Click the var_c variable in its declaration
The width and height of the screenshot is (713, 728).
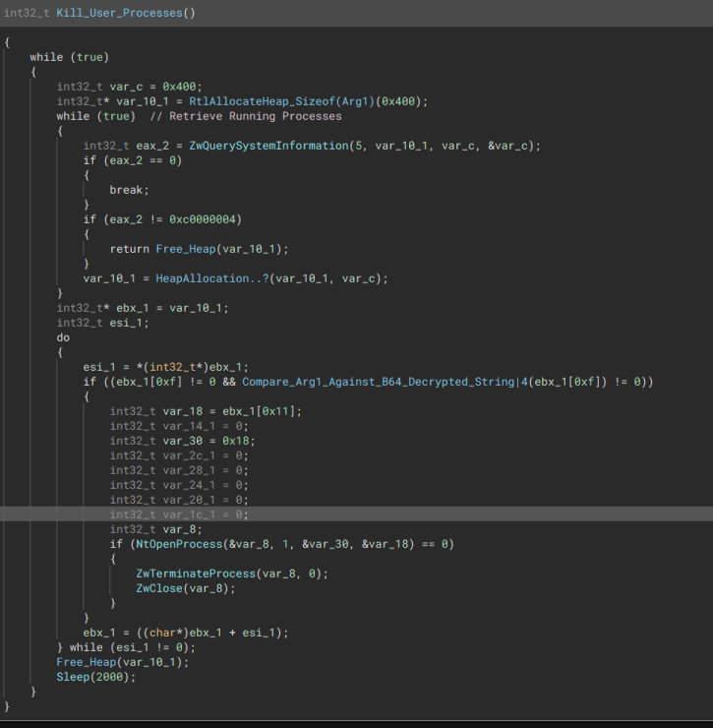123,87
